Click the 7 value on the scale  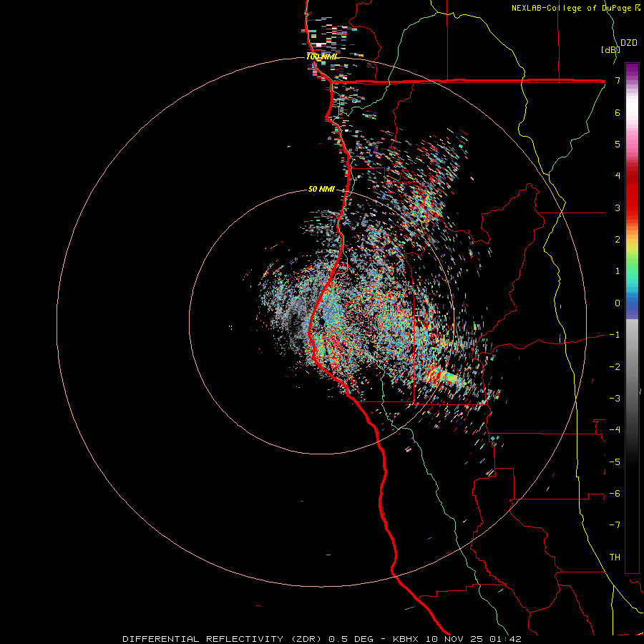click(618, 80)
